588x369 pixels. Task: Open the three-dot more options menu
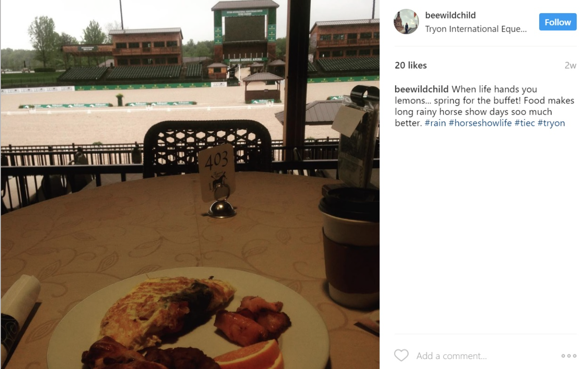click(x=569, y=356)
